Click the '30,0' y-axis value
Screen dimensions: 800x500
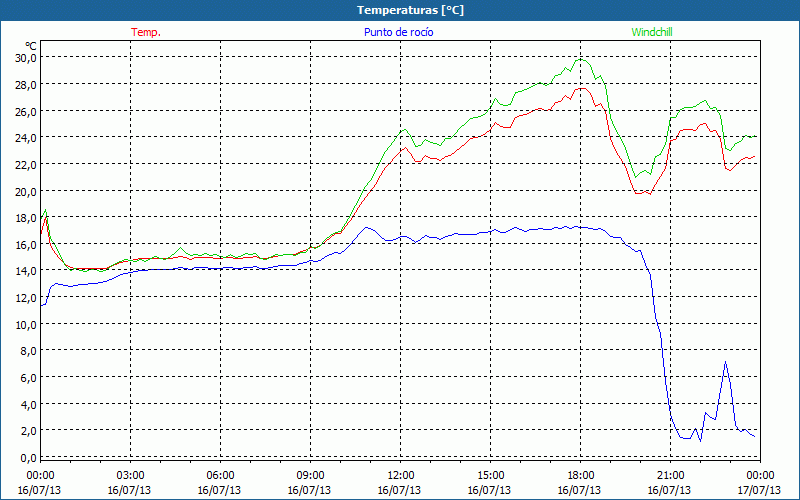[26, 58]
